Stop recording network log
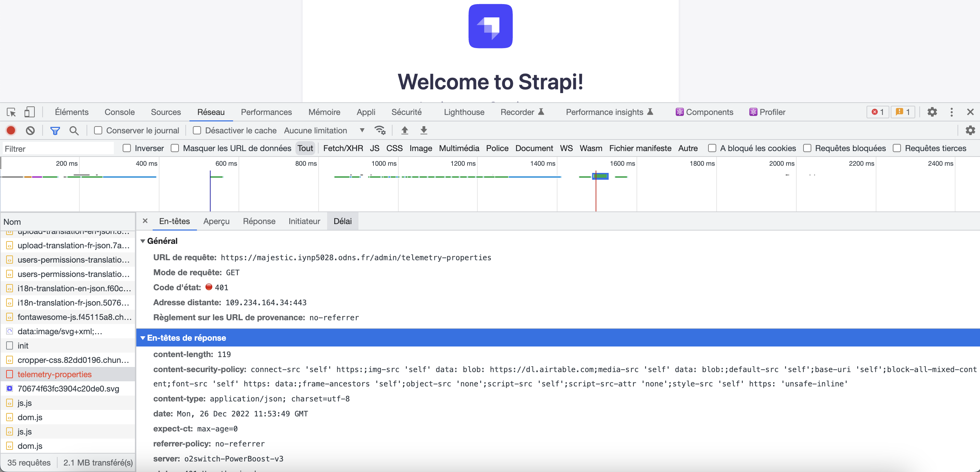980x472 pixels. (10, 130)
